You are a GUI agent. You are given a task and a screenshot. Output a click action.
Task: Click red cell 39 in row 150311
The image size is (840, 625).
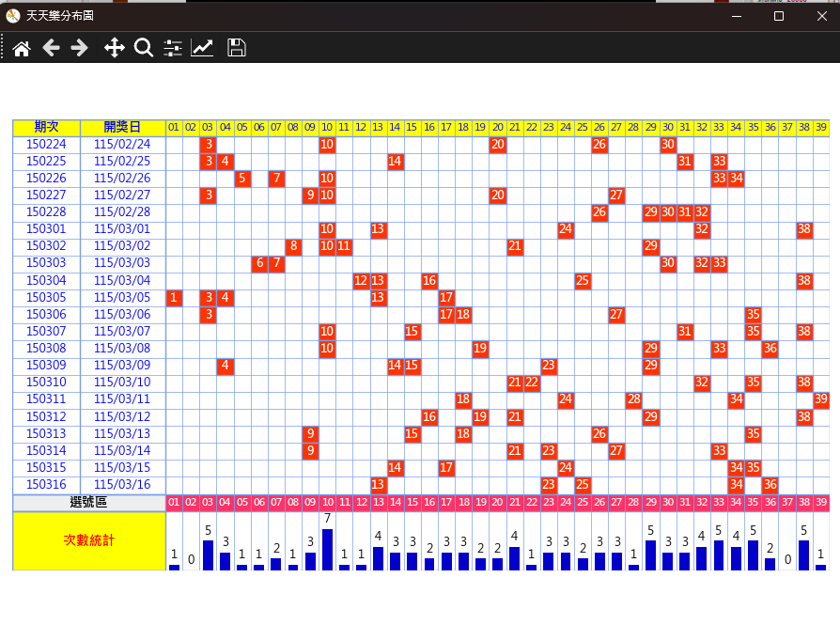tap(820, 399)
